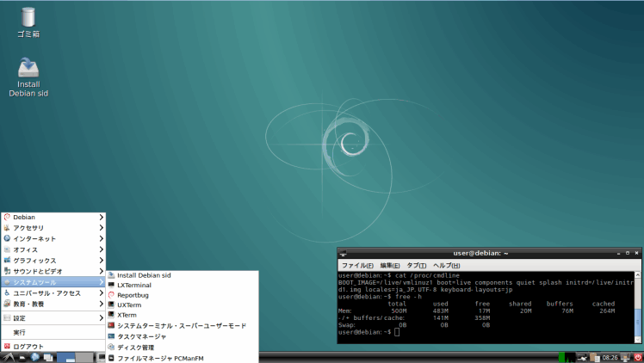Click the network status tray icon
This screenshot has width=644, height=363.
[x=582, y=357]
